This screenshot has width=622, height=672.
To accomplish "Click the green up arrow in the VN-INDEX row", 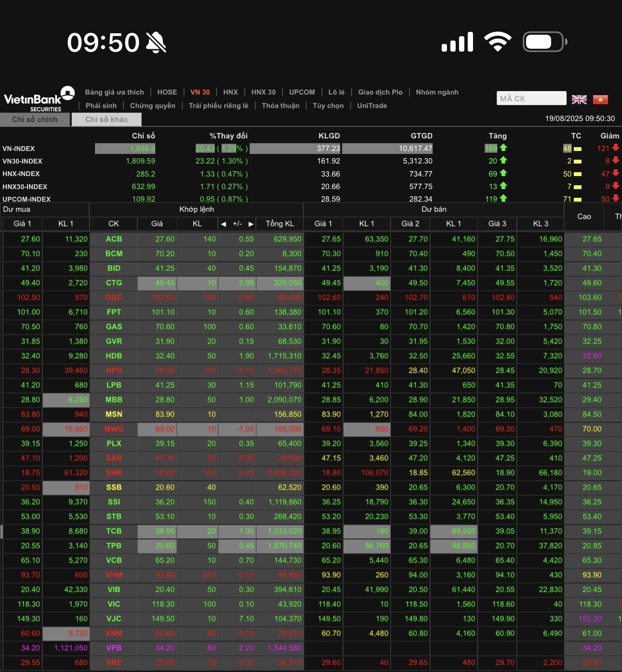I will click(503, 148).
